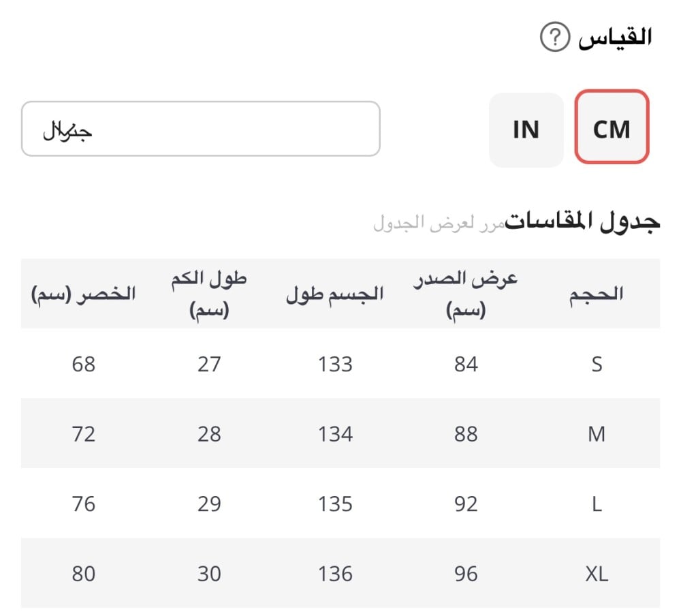
Task: Click sleeve length value 29
Action: pos(209,504)
